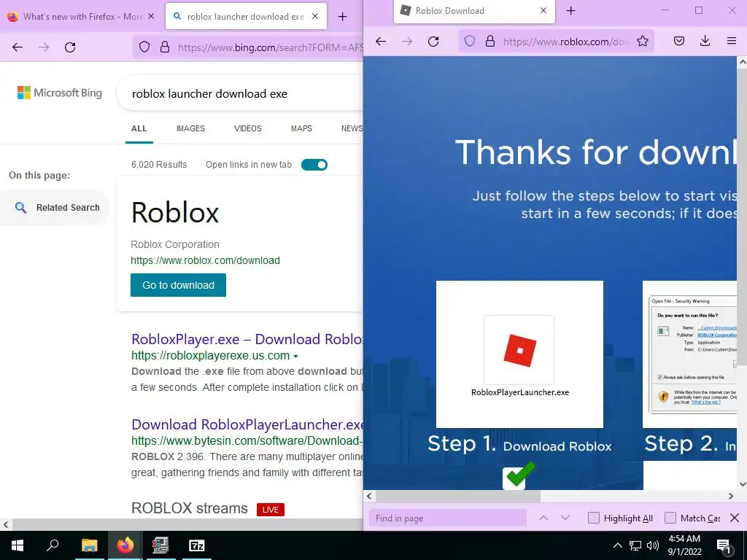Click tracking protection shield on roblox.com
747x560 pixels.
point(470,42)
